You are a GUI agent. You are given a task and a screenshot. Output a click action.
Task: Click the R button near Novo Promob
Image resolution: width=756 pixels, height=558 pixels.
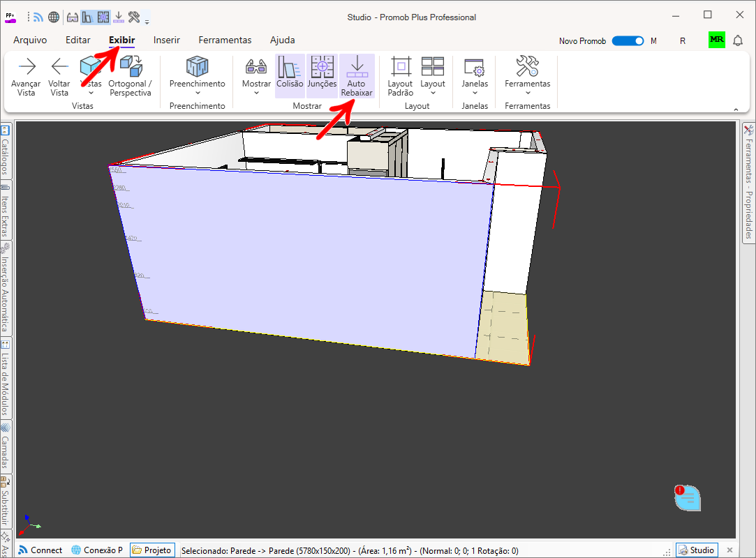[682, 41]
